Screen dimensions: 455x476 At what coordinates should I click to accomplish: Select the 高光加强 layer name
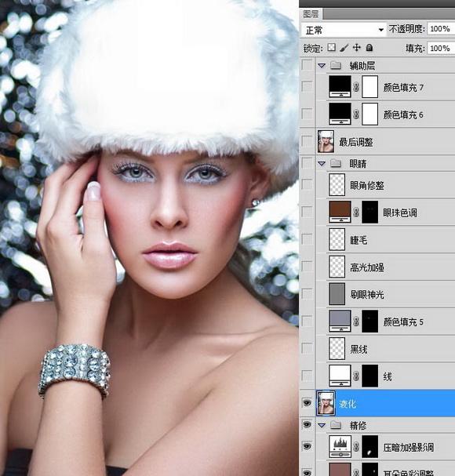(367, 267)
